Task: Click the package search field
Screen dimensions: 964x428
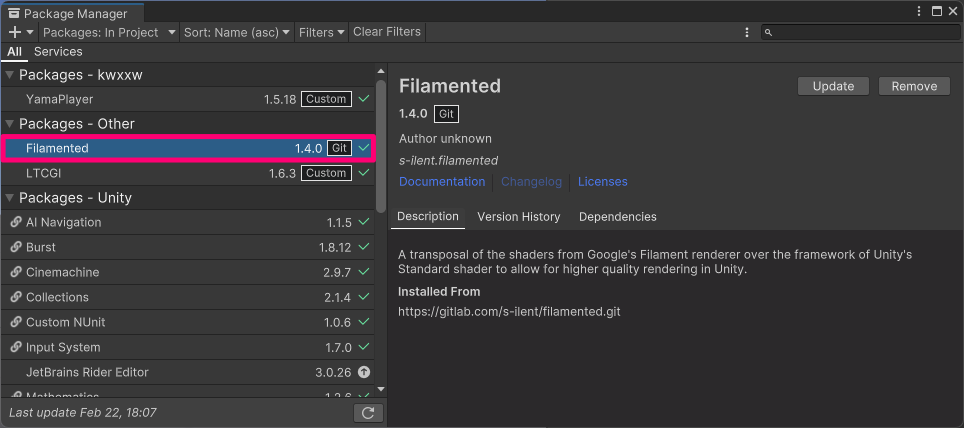Action: click(x=860, y=33)
